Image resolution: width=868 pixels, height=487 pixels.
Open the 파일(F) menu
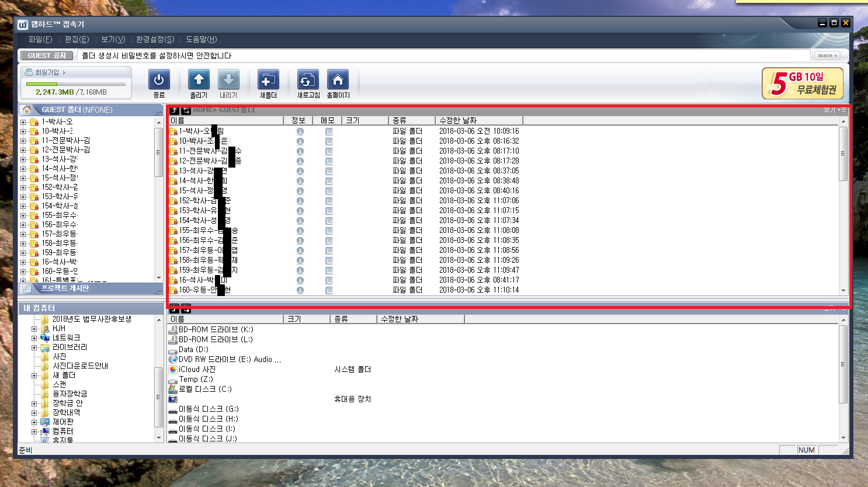coord(40,39)
